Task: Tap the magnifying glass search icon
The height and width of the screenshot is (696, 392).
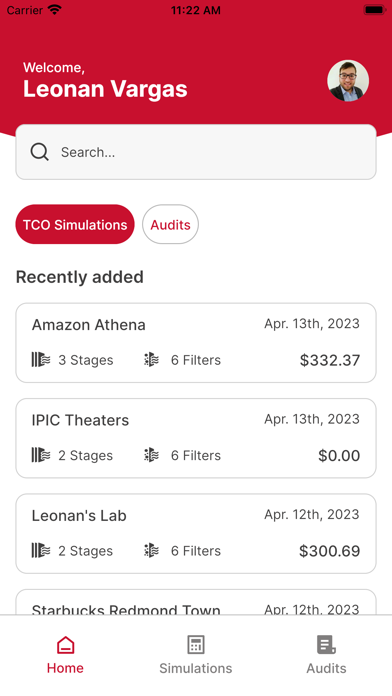Action: (40, 152)
